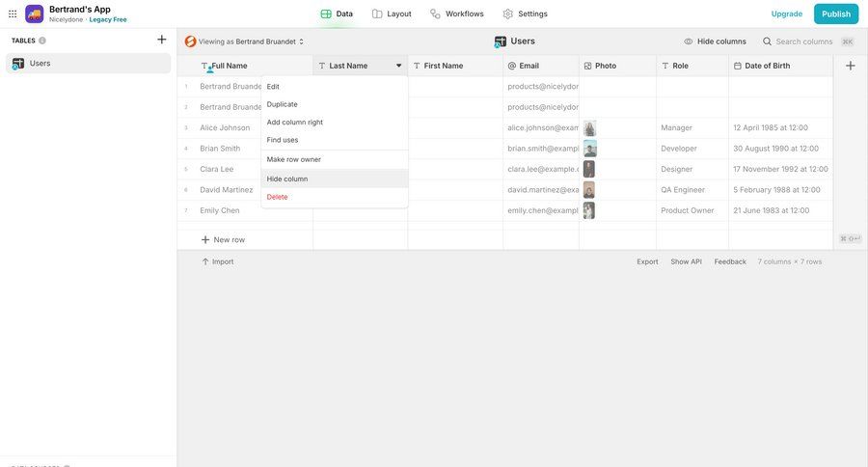
Task: Click the 12 April 1985 date cell
Action: click(x=780, y=127)
